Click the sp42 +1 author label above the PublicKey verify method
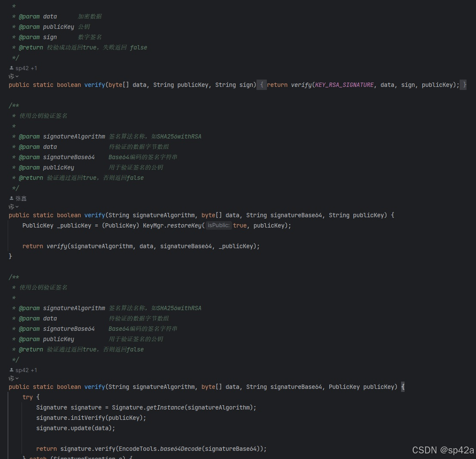This screenshot has height=459, width=476. point(26,370)
